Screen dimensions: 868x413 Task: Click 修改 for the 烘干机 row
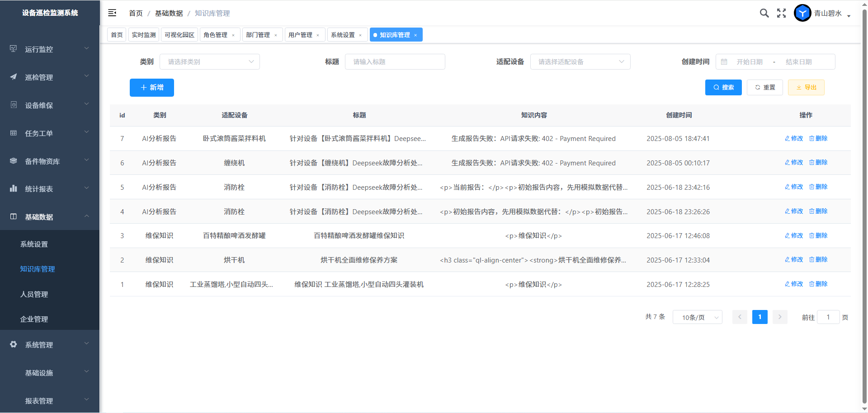tap(794, 259)
